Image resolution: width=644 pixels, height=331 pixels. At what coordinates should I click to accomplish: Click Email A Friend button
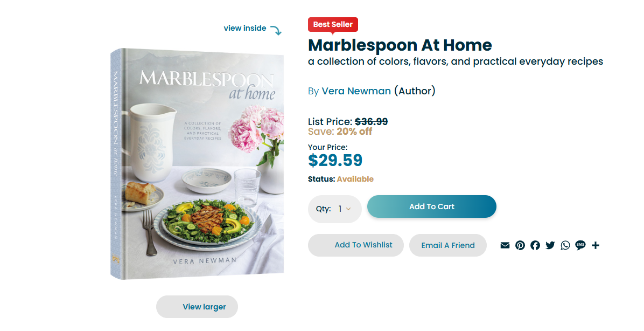click(x=447, y=245)
